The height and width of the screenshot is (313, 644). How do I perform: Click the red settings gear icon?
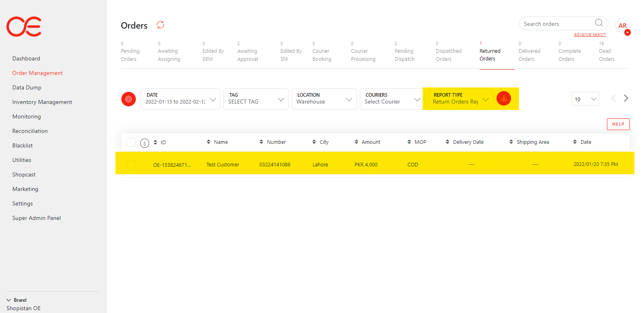point(129,99)
